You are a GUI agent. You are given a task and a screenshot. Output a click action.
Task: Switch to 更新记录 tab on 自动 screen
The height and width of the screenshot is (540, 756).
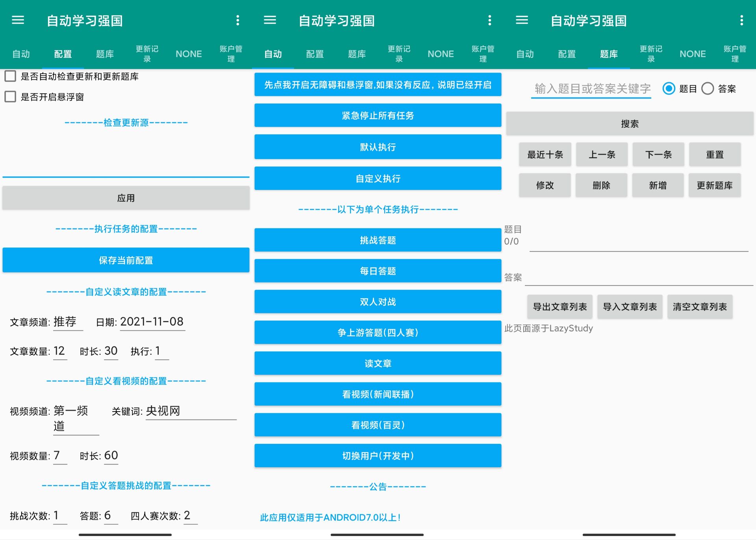pyautogui.click(x=399, y=54)
